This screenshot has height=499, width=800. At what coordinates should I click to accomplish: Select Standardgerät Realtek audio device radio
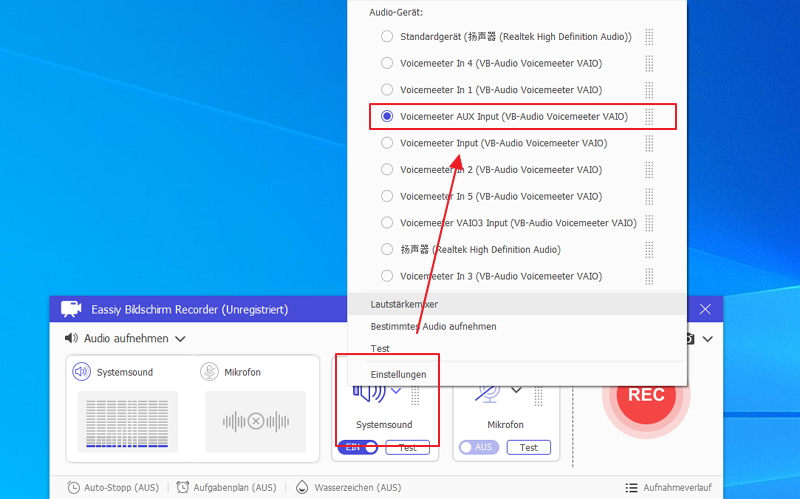tap(387, 37)
